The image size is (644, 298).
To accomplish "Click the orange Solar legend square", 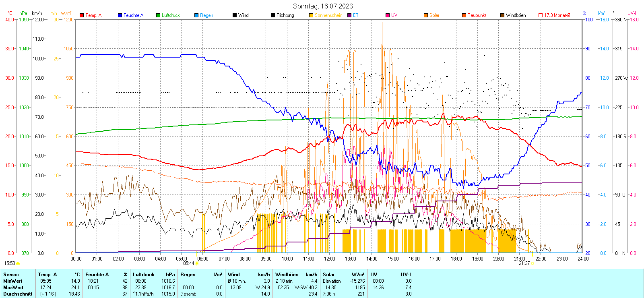I will (426, 15).
